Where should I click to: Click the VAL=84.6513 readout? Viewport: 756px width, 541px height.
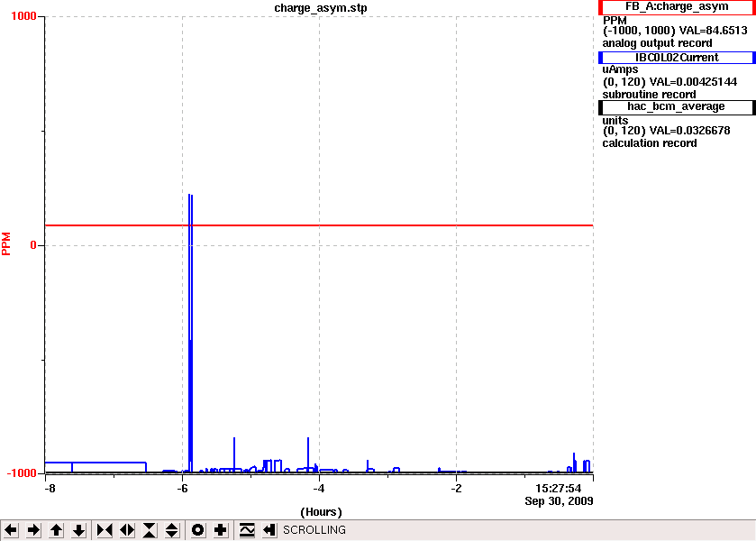click(x=713, y=31)
